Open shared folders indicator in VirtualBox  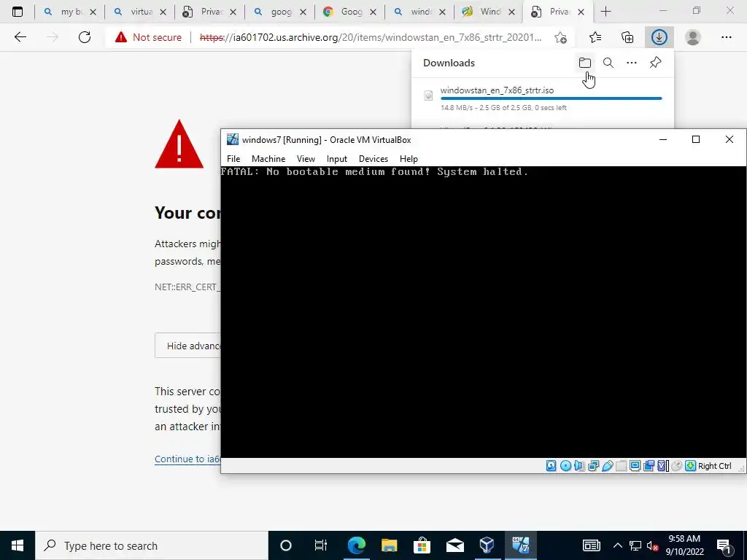pyautogui.click(x=622, y=466)
